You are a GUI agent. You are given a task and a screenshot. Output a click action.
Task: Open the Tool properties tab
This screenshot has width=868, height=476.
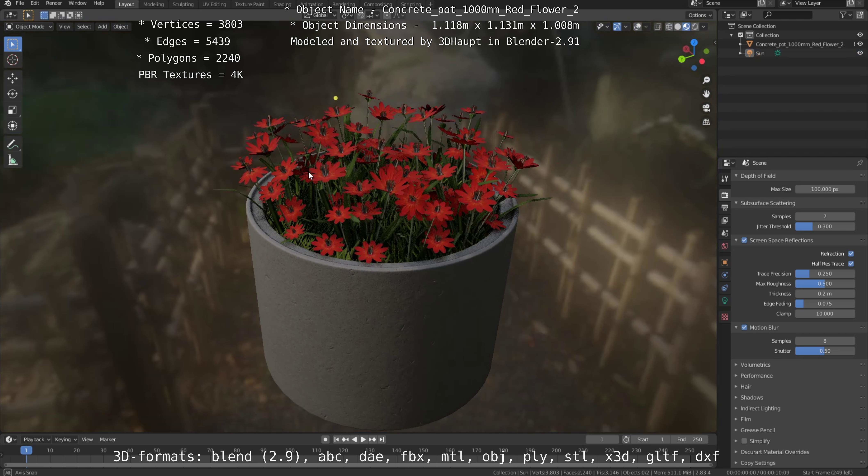point(725,179)
